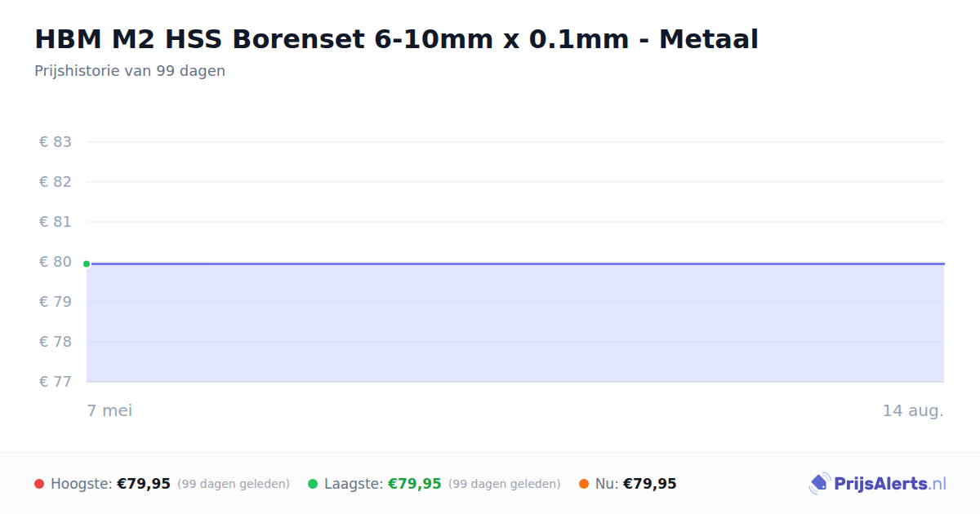Click the Laagste 99 dagen geleden note
The width and height of the screenshot is (980, 514).
point(505,484)
